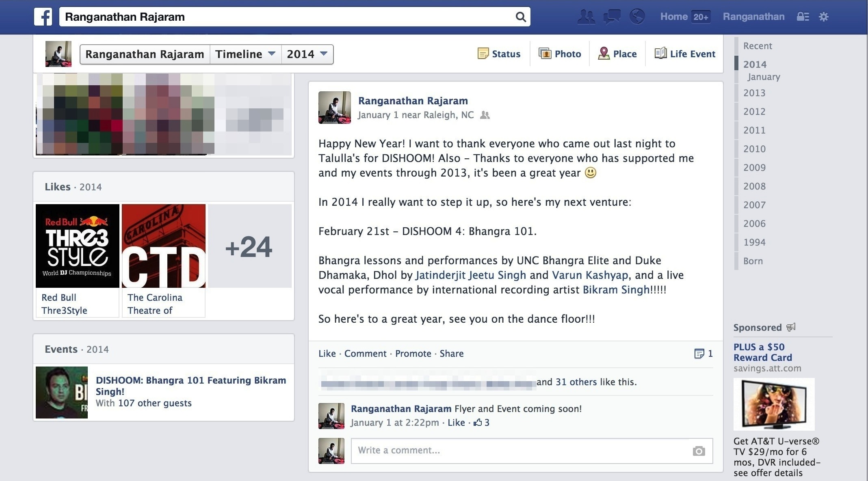The height and width of the screenshot is (481, 868).
Task: Select 2014 in timeline navigator
Action: 755,65
